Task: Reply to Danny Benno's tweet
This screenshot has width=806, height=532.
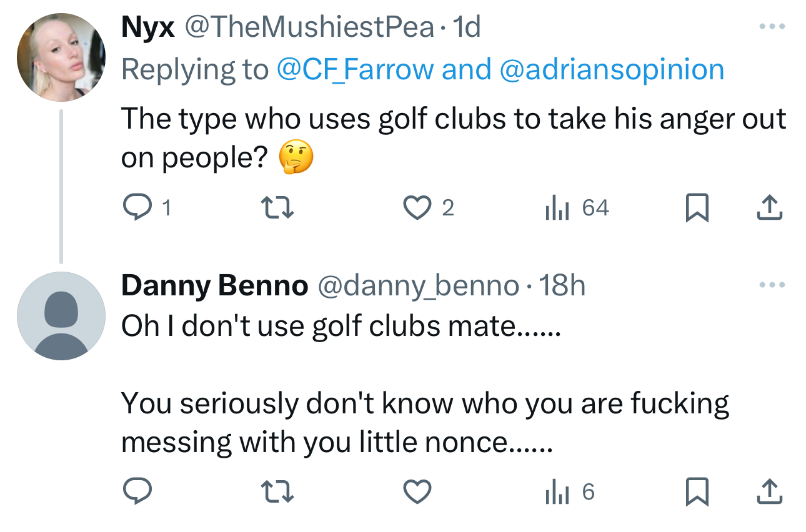Action: coord(135,493)
